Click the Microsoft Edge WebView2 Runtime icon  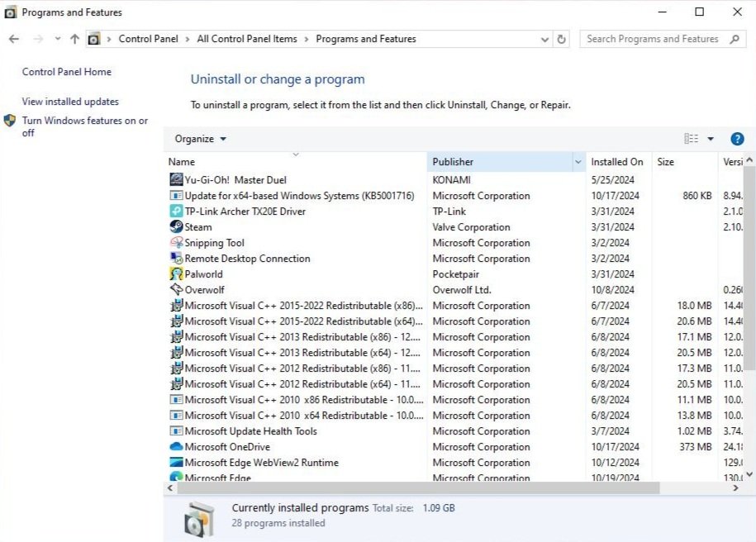tap(177, 462)
